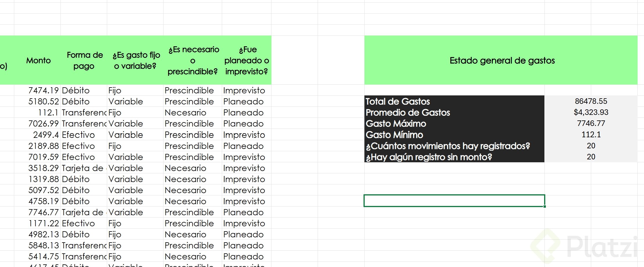Click the Promedio de Gastos label

click(454, 112)
